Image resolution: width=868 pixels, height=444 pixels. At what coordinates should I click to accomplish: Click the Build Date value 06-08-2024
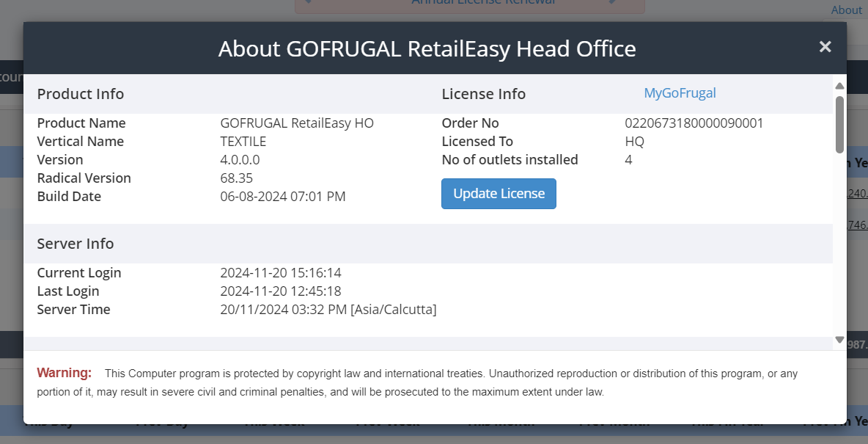click(283, 197)
